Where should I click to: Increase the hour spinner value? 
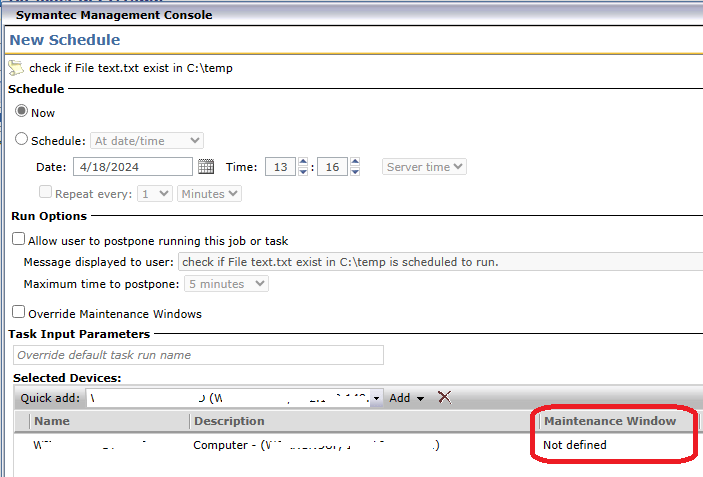click(x=302, y=162)
